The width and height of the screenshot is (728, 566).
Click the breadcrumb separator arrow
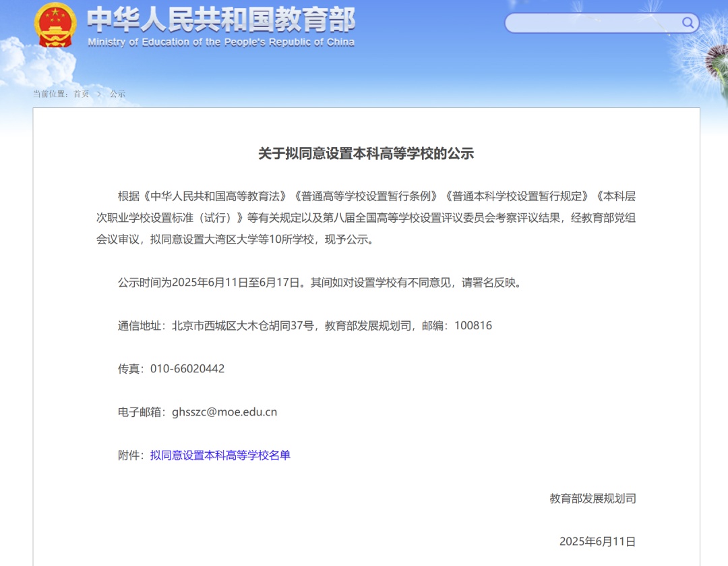[x=98, y=94]
